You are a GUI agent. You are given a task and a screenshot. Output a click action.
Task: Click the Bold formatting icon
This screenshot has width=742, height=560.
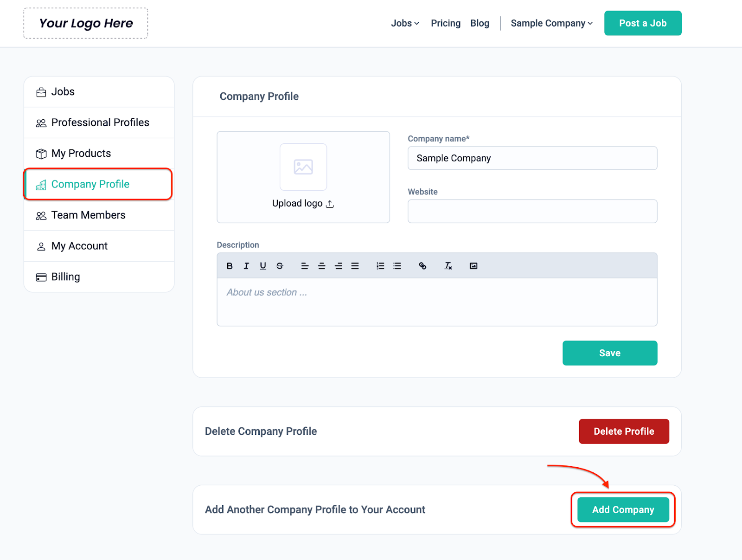click(x=230, y=266)
